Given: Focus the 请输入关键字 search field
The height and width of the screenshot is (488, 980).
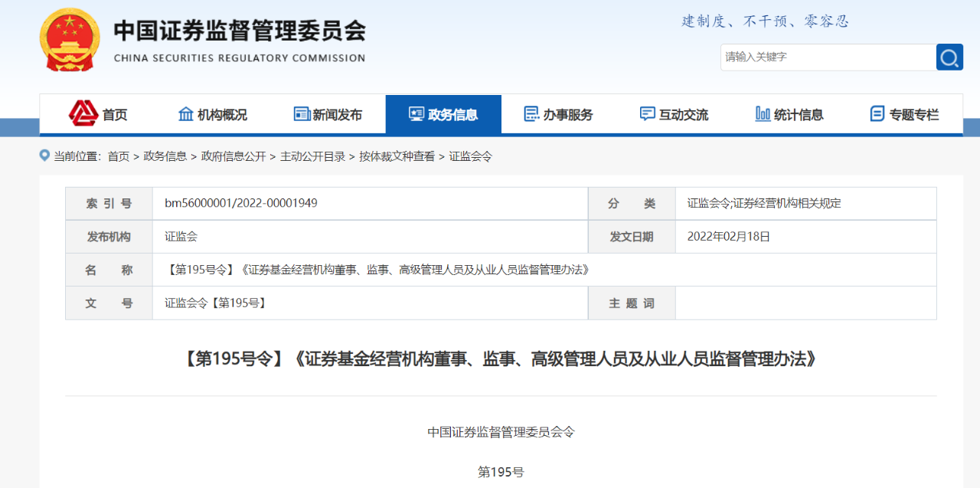Looking at the screenshot, I should coord(828,57).
